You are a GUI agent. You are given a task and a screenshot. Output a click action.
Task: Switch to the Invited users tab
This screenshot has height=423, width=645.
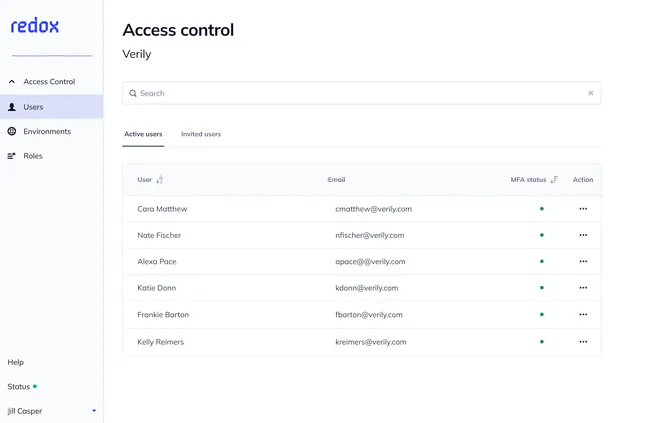(x=201, y=134)
